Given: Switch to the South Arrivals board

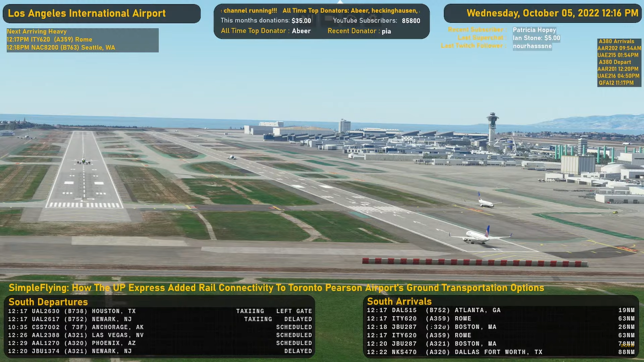Looking at the screenshot, I should pos(399,301).
